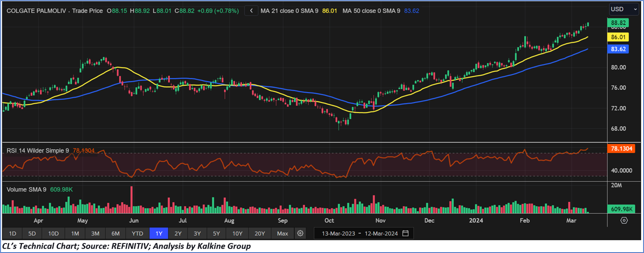
Task: Click the +0.69 (+0.78%) change value
Action: pyautogui.click(x=218, y=11)
